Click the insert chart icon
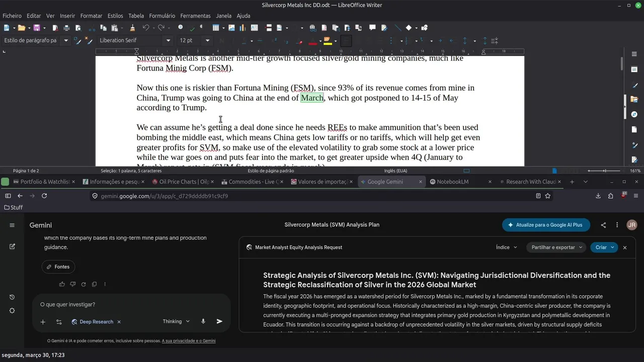 (243, 28)
